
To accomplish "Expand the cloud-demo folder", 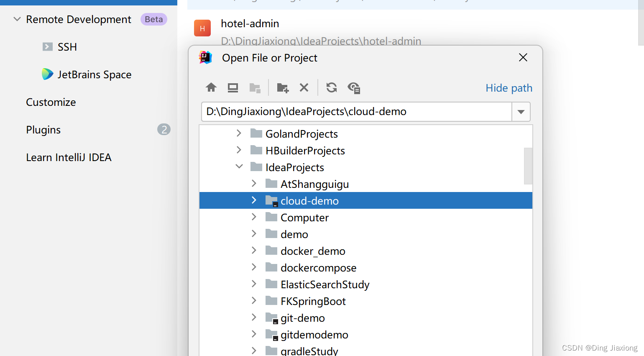I will point(254,200).
